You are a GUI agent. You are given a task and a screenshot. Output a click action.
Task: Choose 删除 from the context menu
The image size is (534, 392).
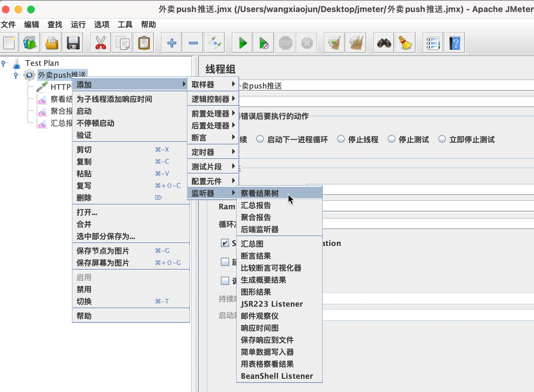pyautogui.click(x=131, y=198)
